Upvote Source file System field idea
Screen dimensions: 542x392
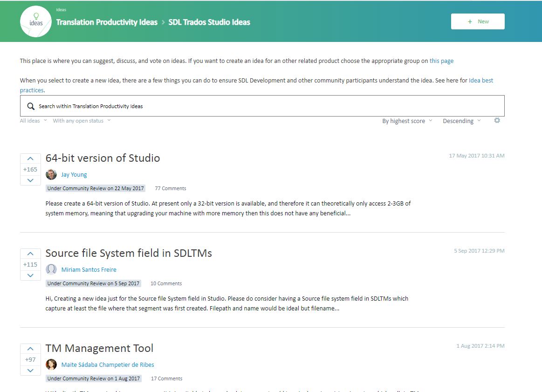[30, 254]
